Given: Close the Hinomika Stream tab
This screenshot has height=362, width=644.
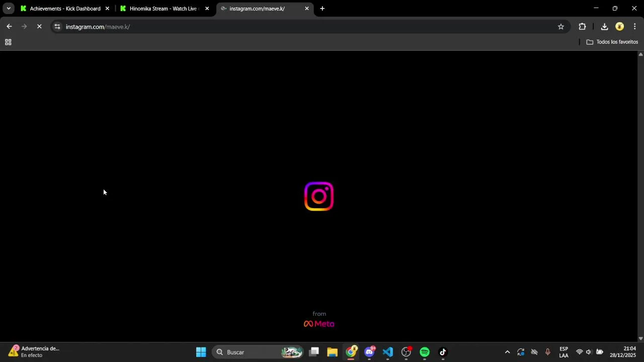Looking at the screenshot, I should (207, 9).
